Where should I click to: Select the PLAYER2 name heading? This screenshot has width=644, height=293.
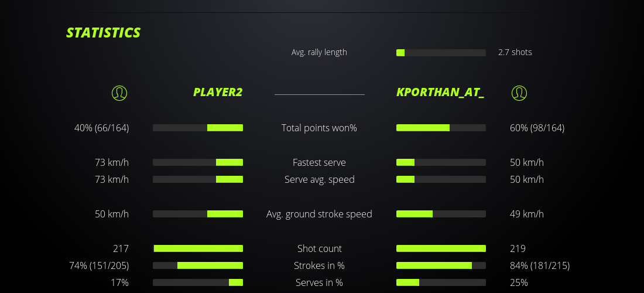pyautogui.click(x=218, y=93)
